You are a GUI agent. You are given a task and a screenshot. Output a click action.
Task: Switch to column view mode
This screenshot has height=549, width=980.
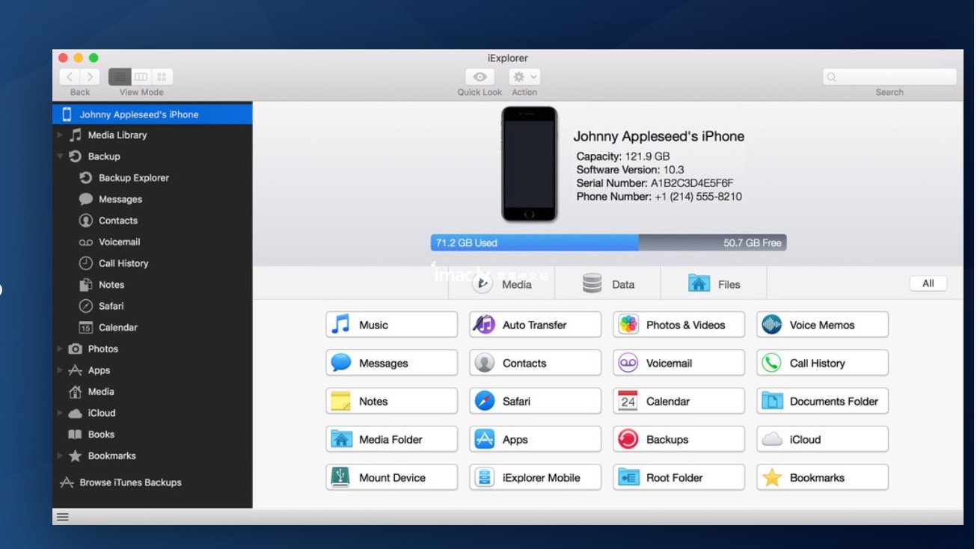tap(141, 77)
